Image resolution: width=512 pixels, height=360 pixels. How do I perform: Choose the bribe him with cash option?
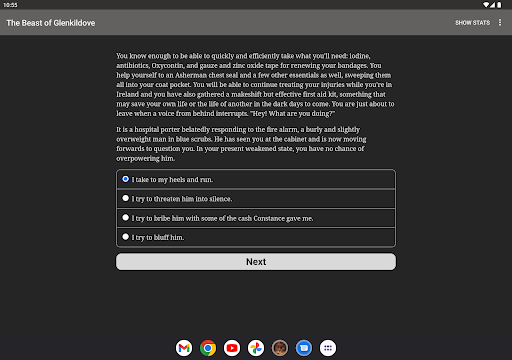(256, 218)
